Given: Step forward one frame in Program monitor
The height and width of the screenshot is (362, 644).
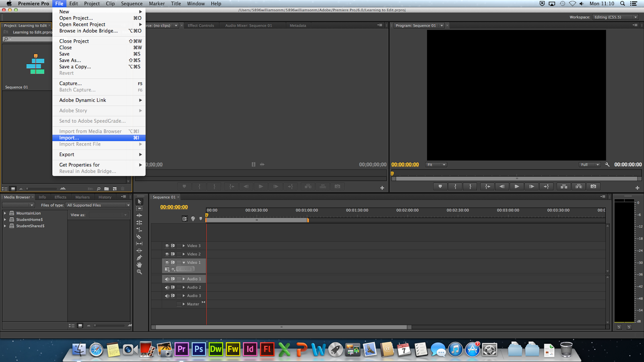Looking at the screenshot, I should tap(532, 187).
